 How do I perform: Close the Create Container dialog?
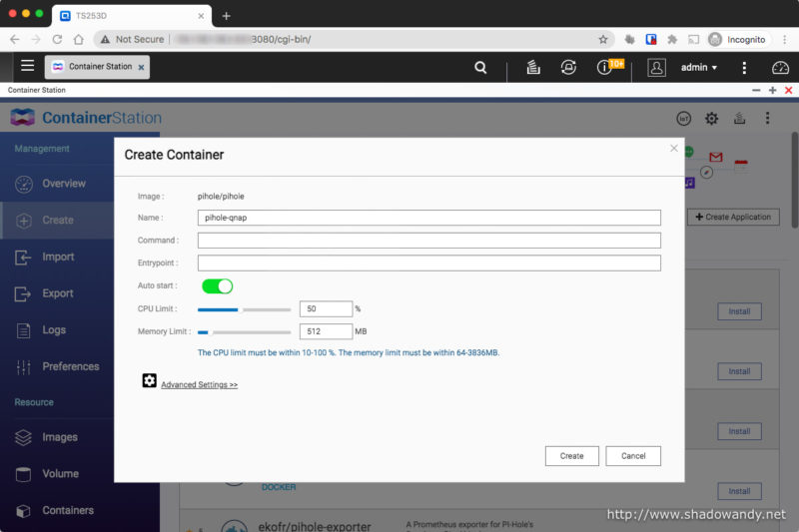tap(673, 148)
